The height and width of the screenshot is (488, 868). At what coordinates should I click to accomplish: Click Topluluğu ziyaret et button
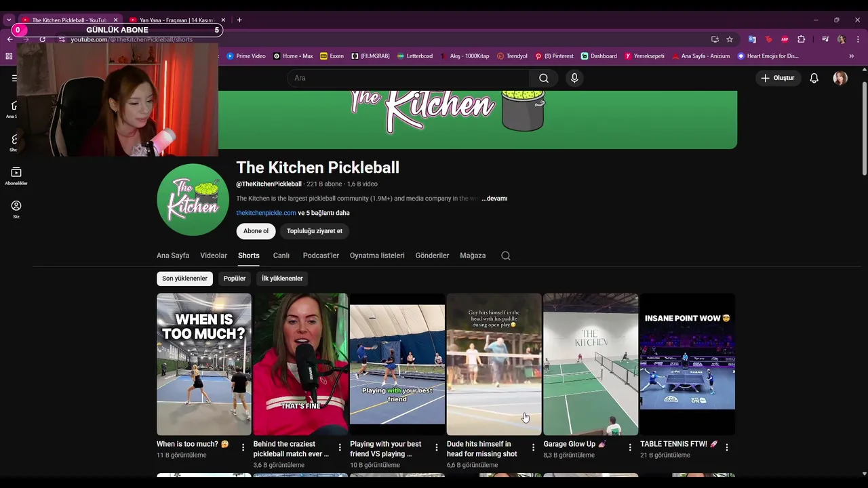[315, 231]
